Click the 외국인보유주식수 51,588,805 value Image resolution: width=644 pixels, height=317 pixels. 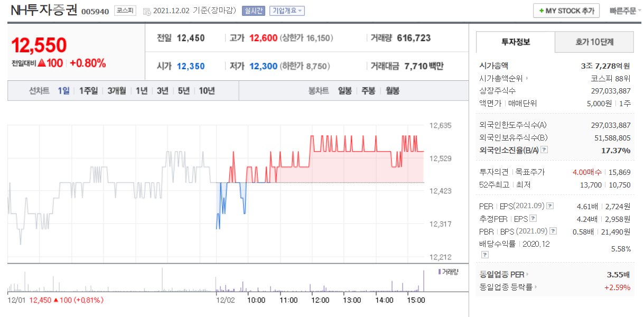[x=613, y=138]
